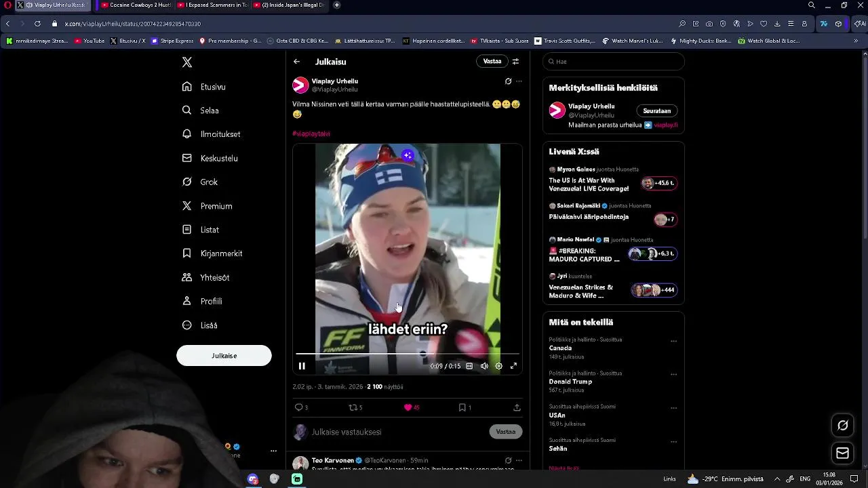Open #viaplaytalvi hashtag link
Image resolution: width=868 pixels, height=488 pixels.
click(x=311, y=134)
